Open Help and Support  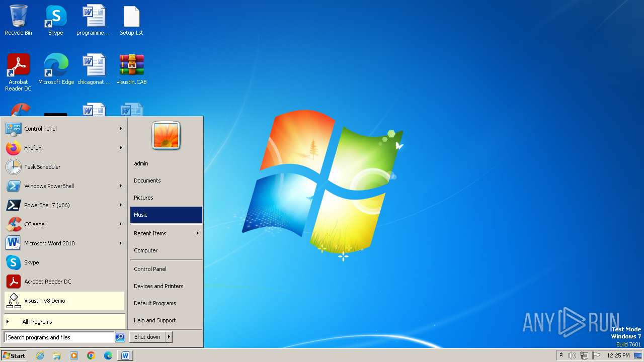(166, 320)
